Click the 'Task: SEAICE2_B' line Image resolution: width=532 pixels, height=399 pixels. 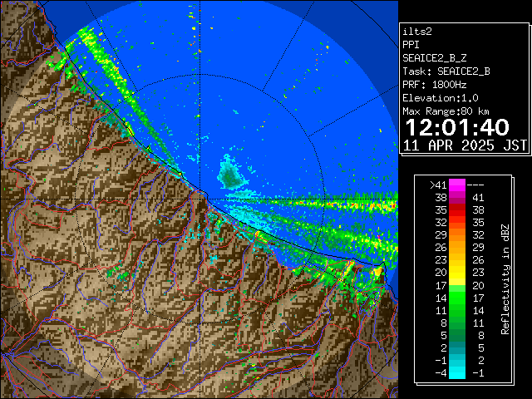[446, 71]
